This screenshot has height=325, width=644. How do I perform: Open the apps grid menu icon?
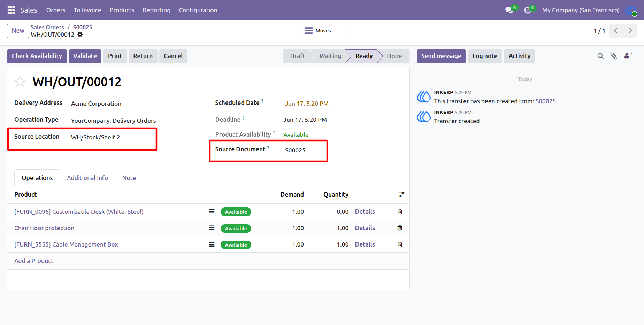[x=11, y=10]
